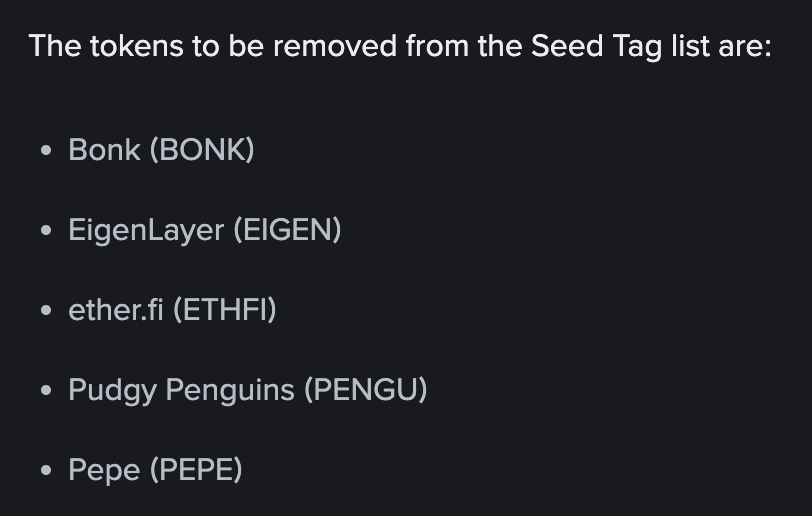Click the word Pepe token name
The image size is (812, 516).
[x=104, y=470]
